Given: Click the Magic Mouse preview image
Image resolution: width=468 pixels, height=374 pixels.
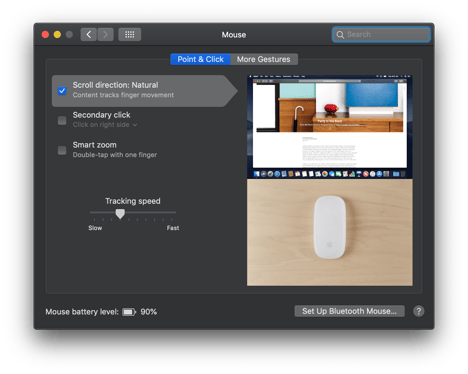Looking at the screenshot, I should tap(330, 232).
